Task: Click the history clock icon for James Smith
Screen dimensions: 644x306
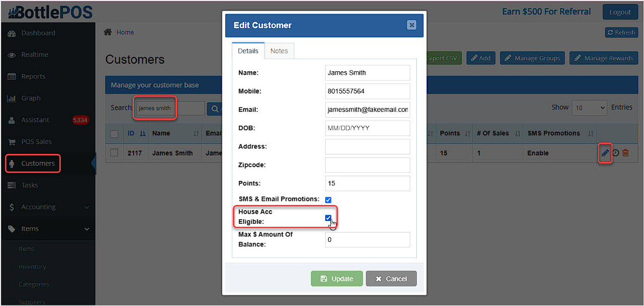Action: click(x=616, y=153)
